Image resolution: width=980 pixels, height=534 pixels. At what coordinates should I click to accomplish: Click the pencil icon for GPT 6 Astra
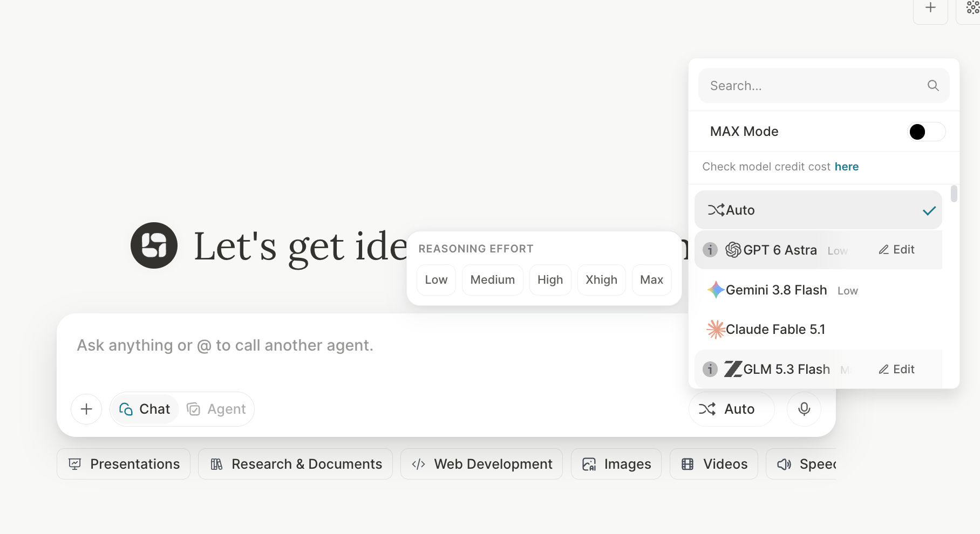click(x=883, y=250)
